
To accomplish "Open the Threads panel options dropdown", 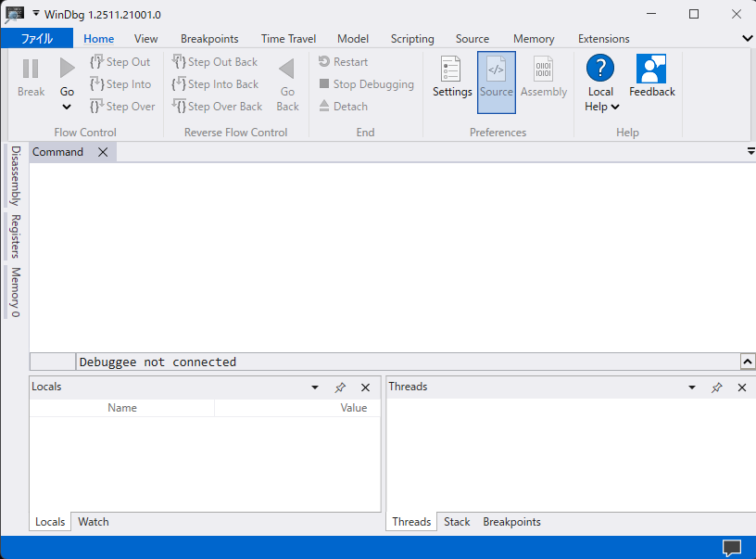I will click(x=692, y=387).
